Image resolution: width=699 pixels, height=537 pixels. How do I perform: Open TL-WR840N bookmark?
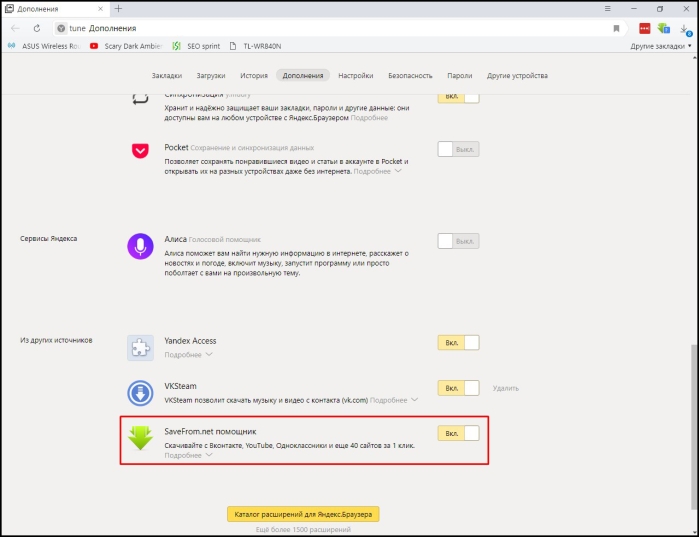[255, 46]
